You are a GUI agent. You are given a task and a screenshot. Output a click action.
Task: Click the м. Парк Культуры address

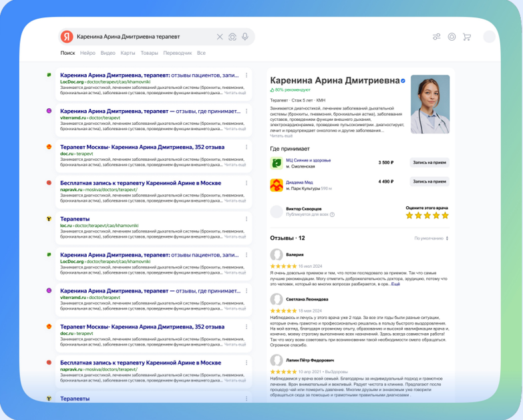303,189
